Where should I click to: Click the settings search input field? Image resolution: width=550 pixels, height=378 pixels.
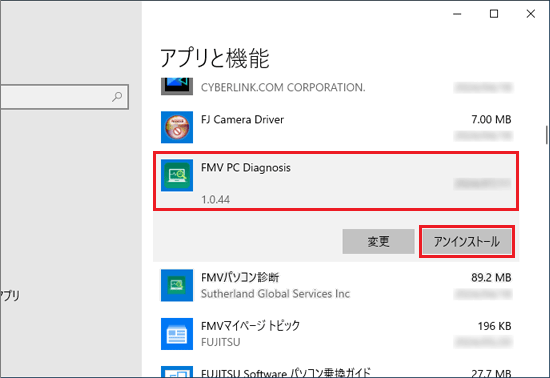point(64,96)
